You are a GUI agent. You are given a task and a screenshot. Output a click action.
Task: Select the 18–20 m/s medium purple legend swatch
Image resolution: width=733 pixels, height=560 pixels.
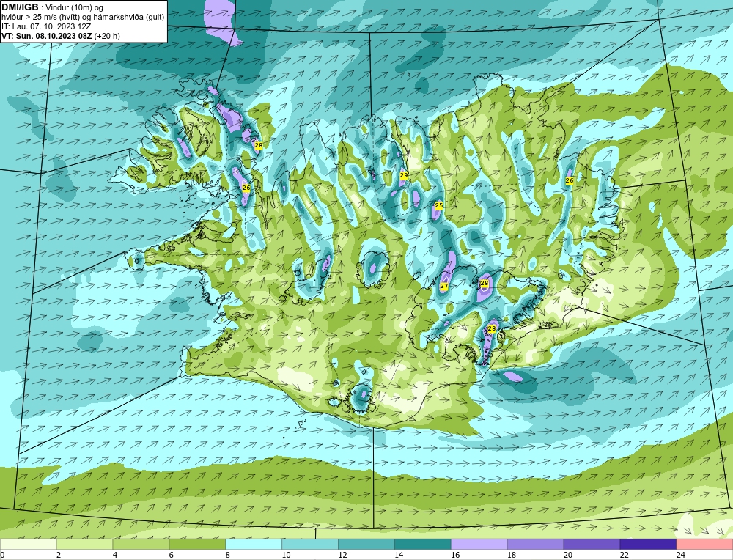[535, 545]
